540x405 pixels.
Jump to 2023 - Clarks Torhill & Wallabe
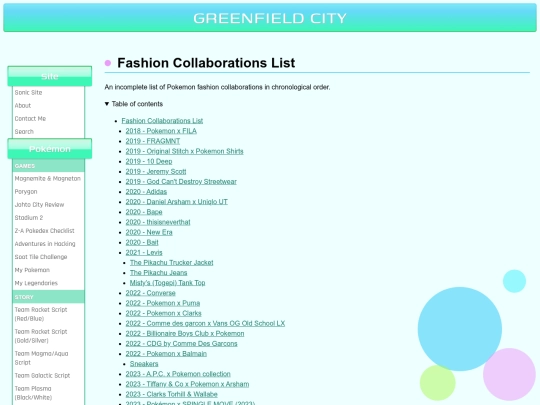pos(172,394)
